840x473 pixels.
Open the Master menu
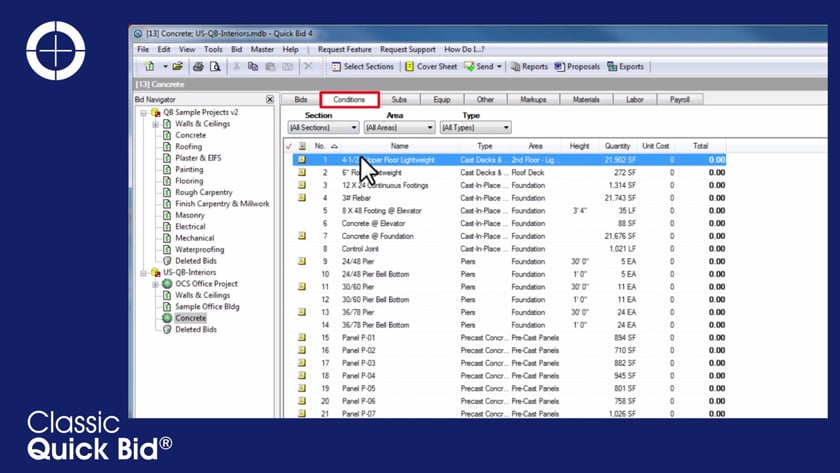coord(262,49)
